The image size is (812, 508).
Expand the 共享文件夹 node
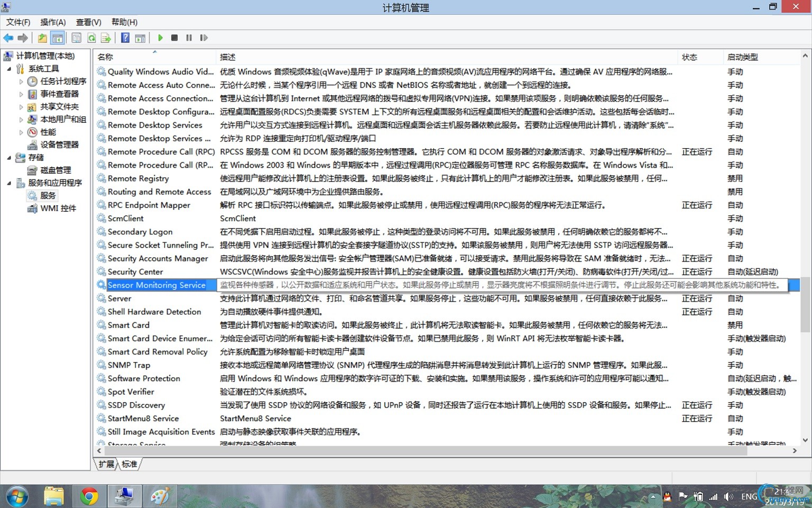(21, 107)
